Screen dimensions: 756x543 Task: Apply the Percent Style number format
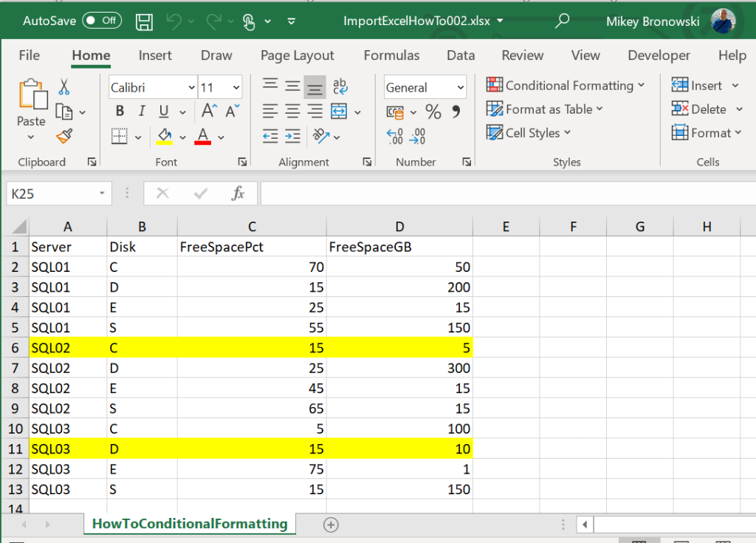click(x=433, y=111)
